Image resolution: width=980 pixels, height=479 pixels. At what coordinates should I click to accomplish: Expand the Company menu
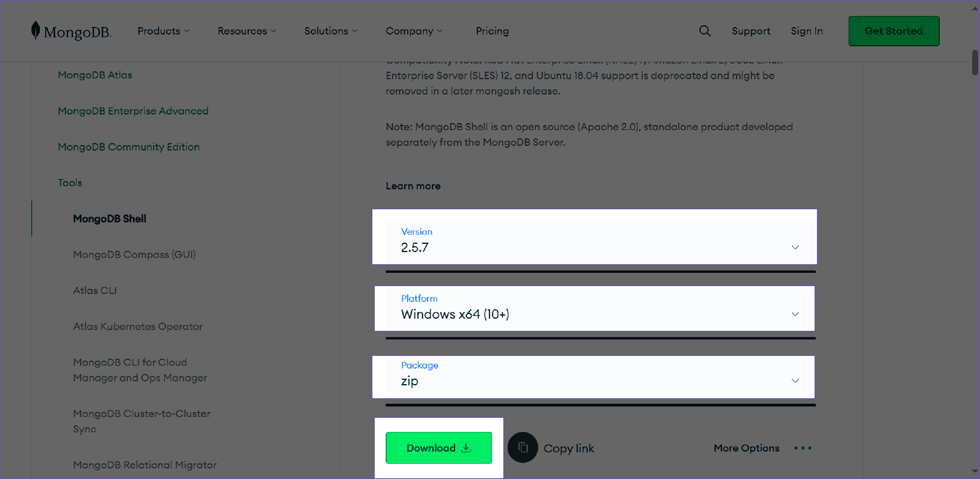pyautogui.click(x=414, y=31)
